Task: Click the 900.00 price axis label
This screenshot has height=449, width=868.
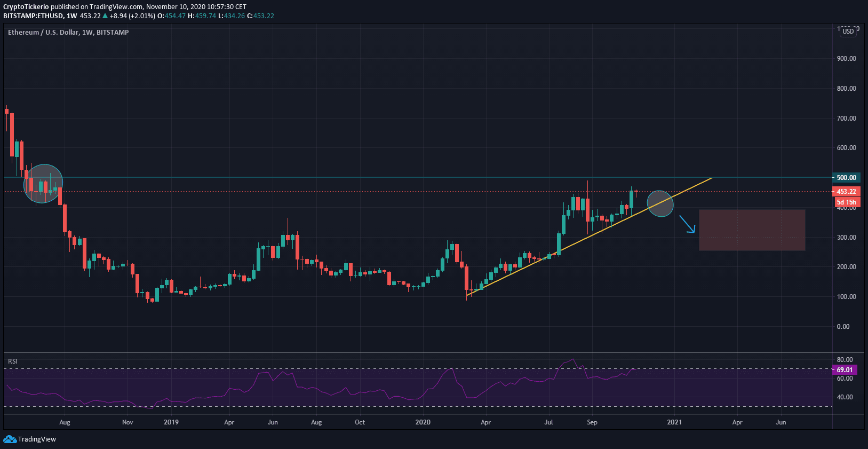Action: (x=846, y=59)
